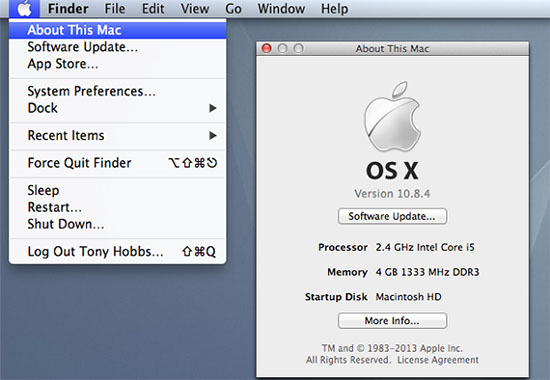Expand the Recent Items submenu arrow

[213, 135]
